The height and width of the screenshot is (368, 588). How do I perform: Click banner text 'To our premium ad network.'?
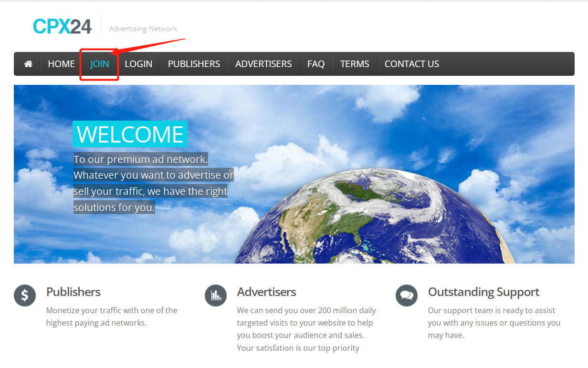(141, 159)
